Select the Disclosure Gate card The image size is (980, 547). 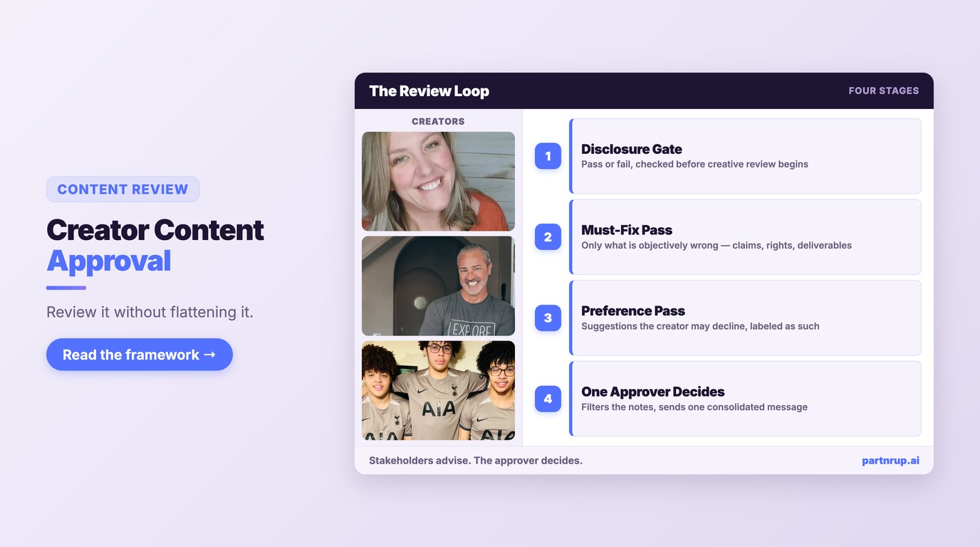point(745,156)
